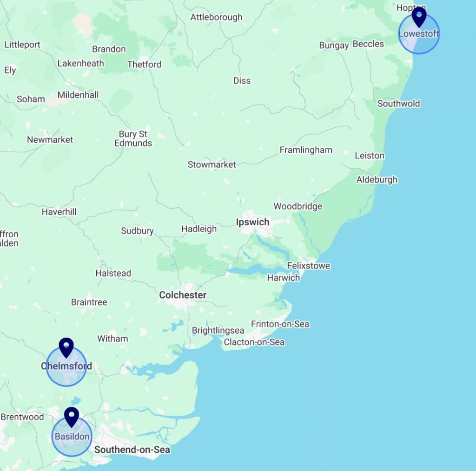Viewport: 476px width, 471px height.
Task: Click the Southwold coastal town label
Action: (398, 104)
